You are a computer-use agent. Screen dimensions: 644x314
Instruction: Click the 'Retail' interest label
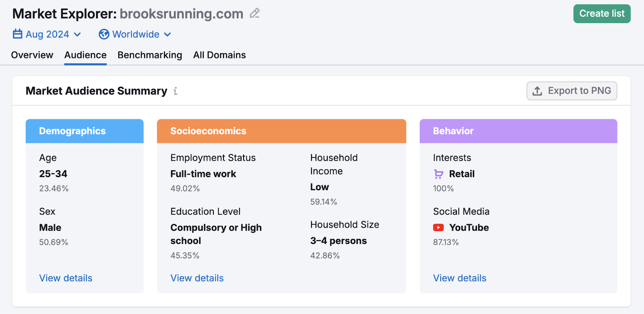click(x=462, y=174)
